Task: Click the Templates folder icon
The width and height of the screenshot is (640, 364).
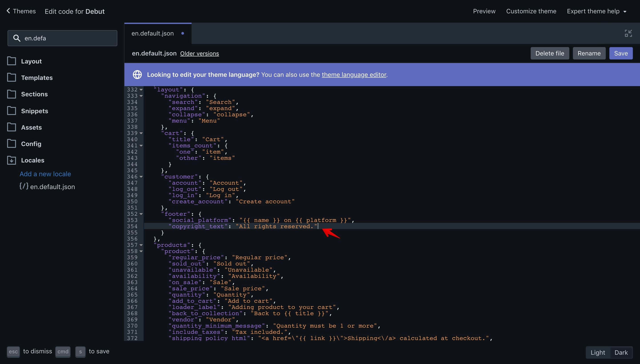Action: click(12, 77)
